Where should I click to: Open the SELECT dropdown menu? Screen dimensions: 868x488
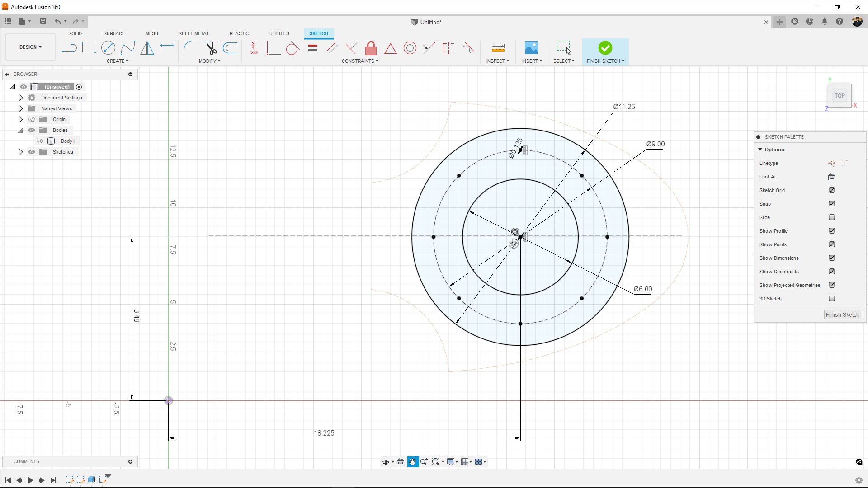tap(564, 61)
